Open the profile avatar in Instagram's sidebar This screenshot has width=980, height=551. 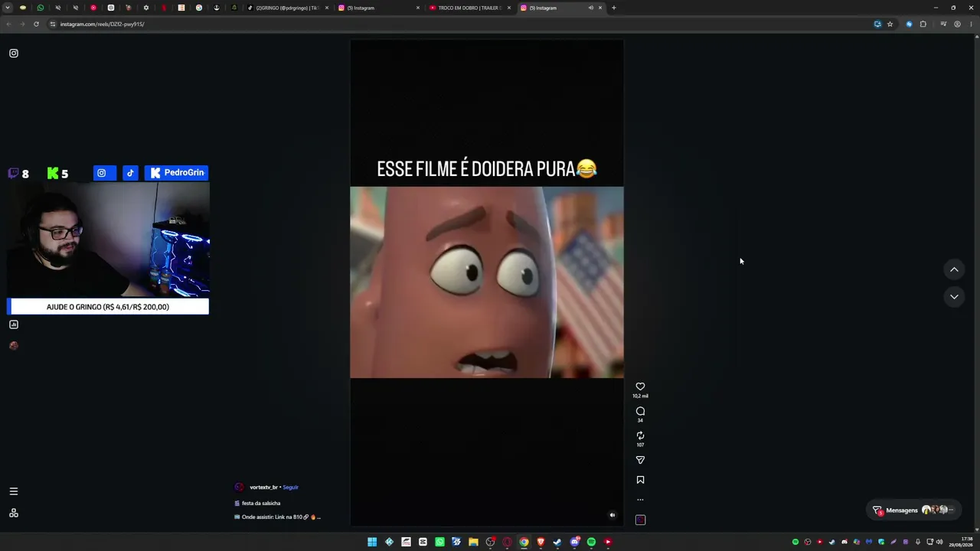tap(14, 345)
